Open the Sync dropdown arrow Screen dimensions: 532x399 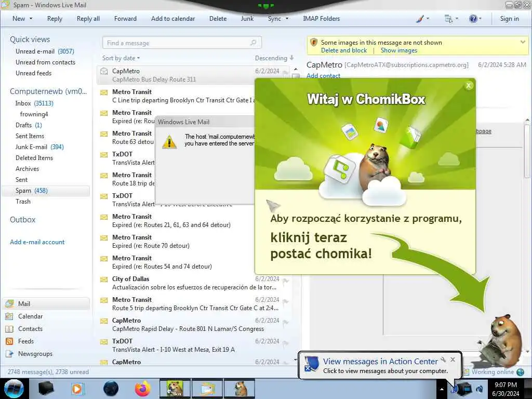pos(287,19)
